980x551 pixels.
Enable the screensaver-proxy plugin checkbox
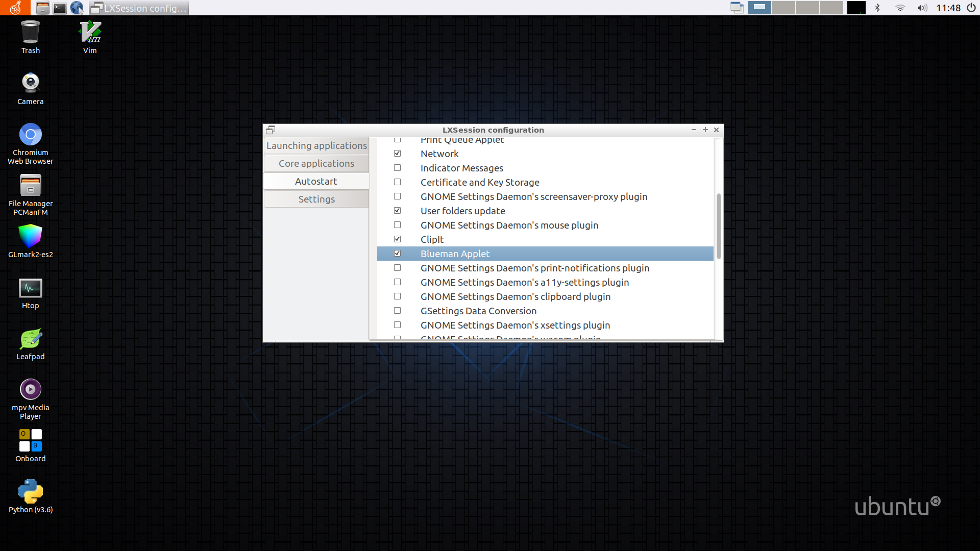398,196
